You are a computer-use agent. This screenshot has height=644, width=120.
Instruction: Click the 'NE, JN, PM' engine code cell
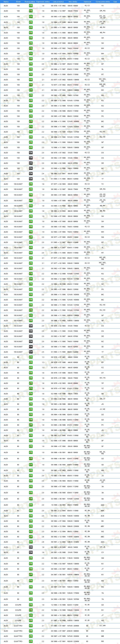[x=103, y=452]
